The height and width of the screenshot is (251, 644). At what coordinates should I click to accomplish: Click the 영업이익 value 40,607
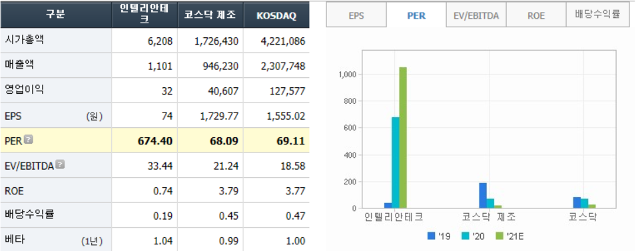pos(222,91)
